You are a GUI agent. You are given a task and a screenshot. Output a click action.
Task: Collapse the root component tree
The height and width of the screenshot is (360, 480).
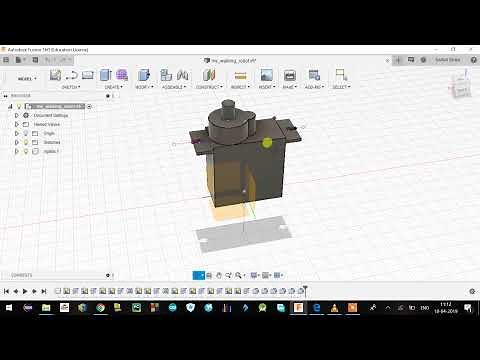pyautogui.click(x=10, y=107)
